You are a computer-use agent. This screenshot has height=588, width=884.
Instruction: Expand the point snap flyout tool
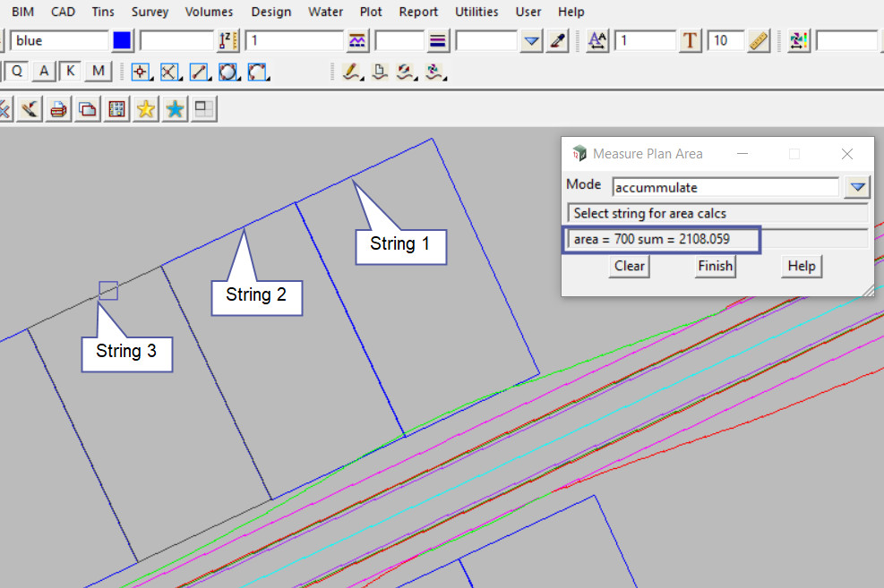pyautogui.click(x=141, y=72)
